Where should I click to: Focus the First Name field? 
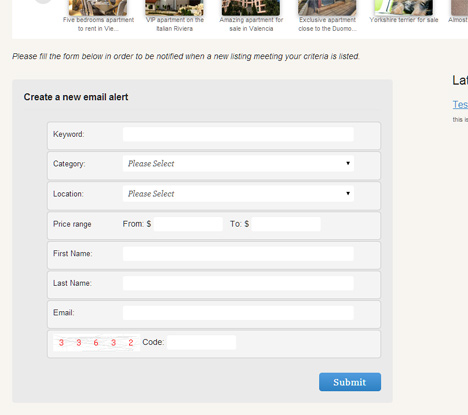coord(238,254)
